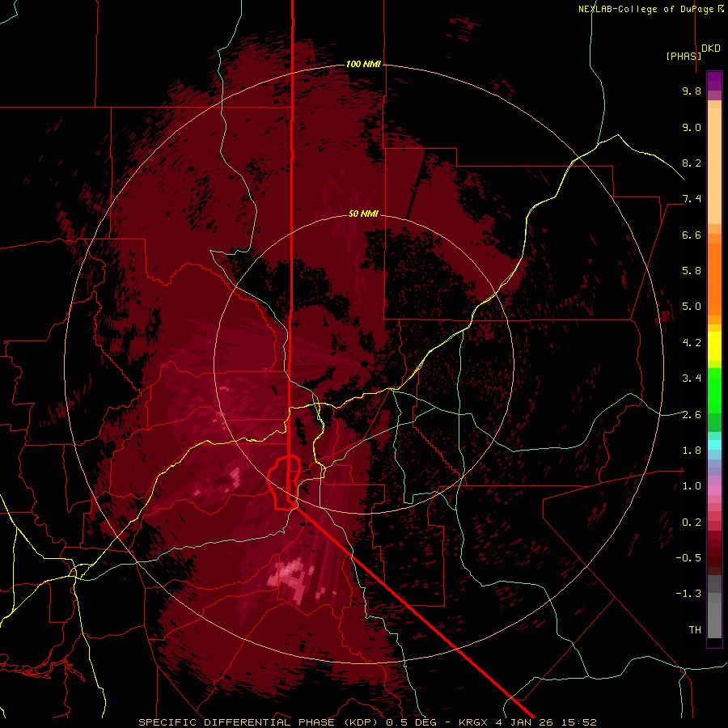Click the 2.6 value on color scale
The image size is (728, 728).
(x=692, y=415)
